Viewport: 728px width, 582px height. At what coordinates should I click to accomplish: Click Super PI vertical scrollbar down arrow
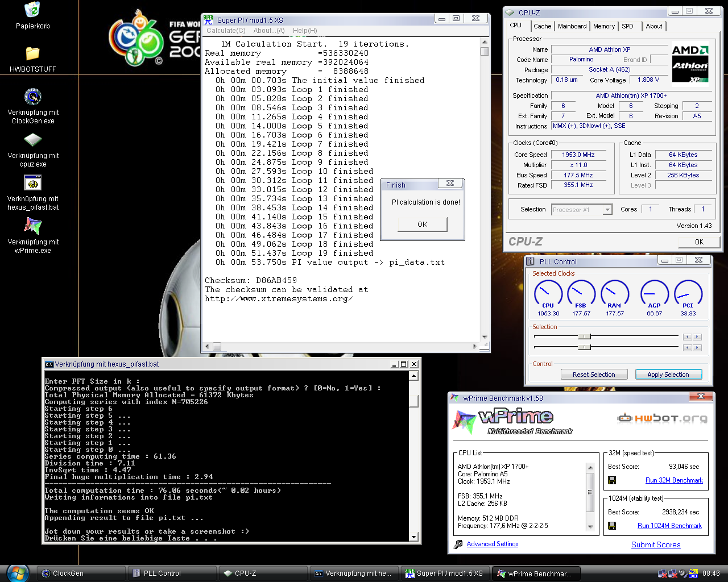coord(485,337)
